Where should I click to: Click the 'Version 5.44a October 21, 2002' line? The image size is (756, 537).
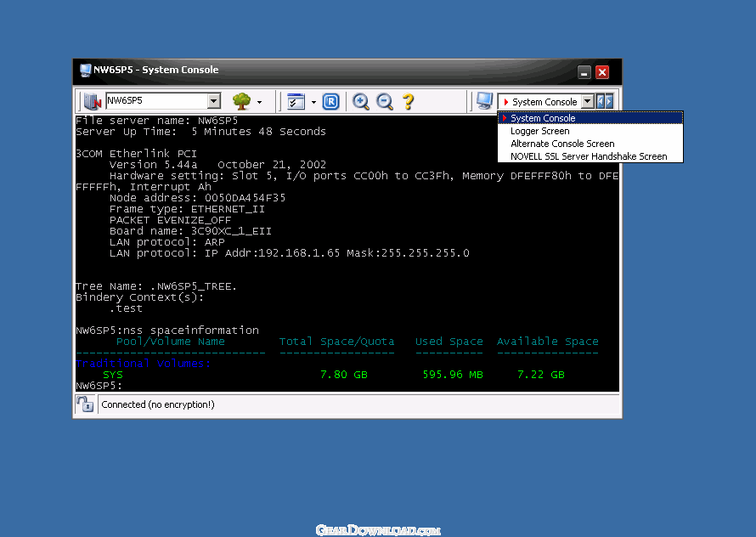pyautogui.click(x=218, y=165)
